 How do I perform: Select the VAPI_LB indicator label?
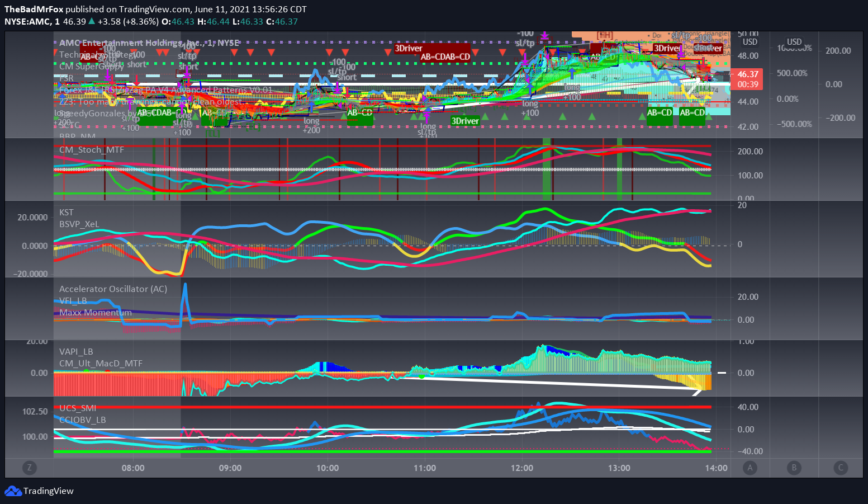click(76, 351)
